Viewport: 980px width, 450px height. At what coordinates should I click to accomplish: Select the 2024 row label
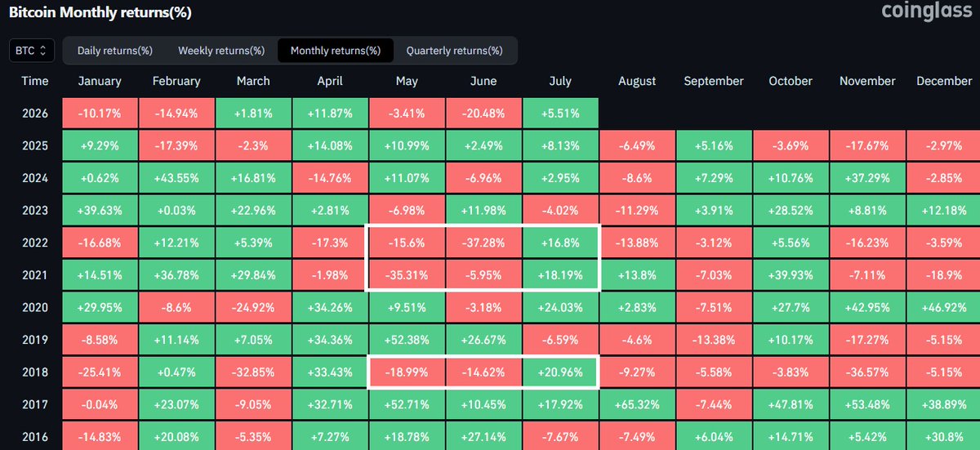[x=35, y=178]
